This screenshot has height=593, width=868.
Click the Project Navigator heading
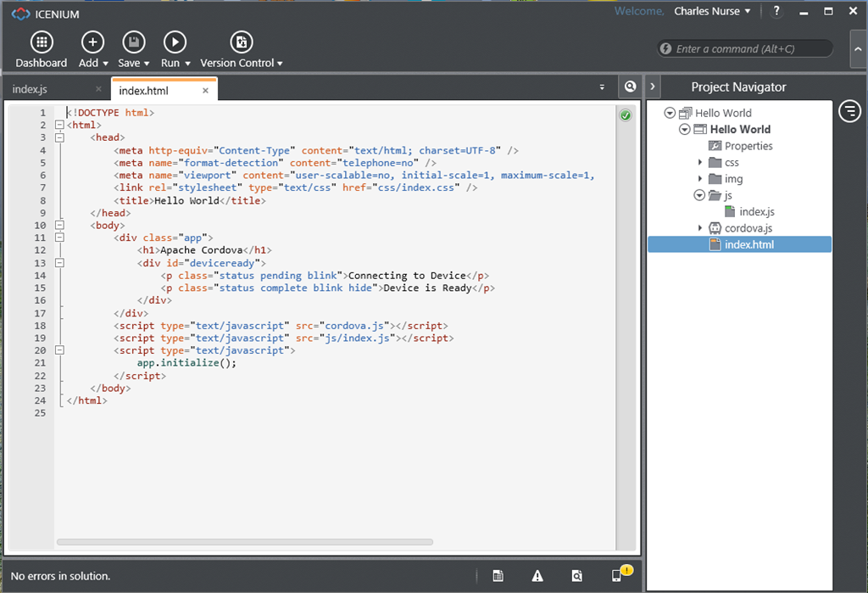coord(738,87)
